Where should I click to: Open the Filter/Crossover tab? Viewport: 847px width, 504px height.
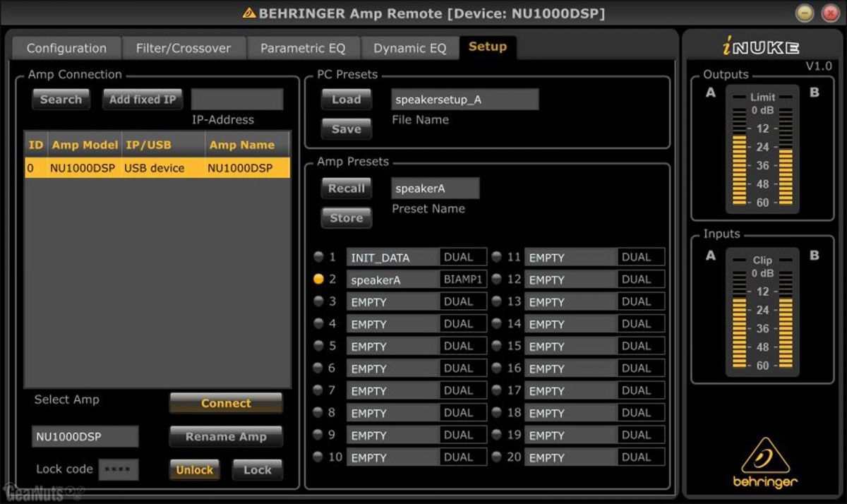click(x=184, y=48)
